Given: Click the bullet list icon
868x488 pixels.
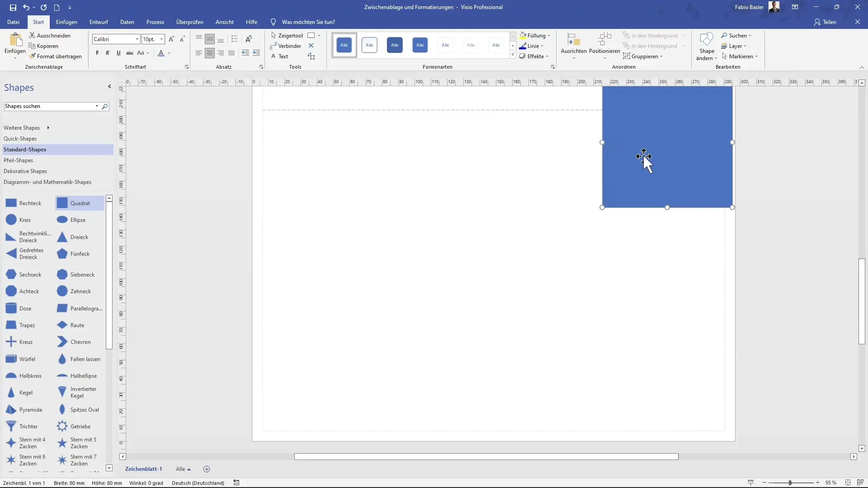Looking at the screenshot, I should tap(234, 39).
